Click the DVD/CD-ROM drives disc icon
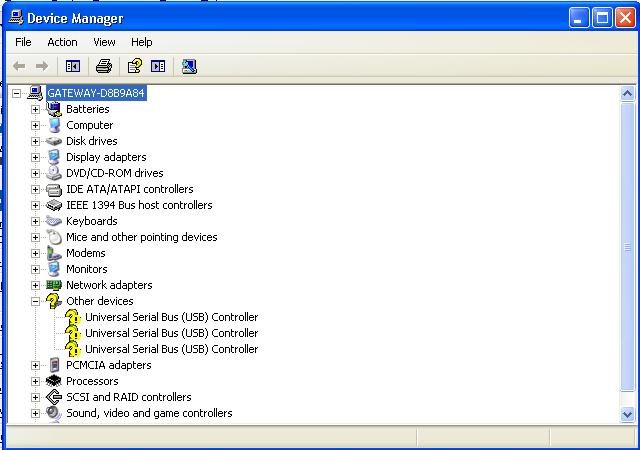This screenshot has width=640, height=450. tap(54, 173)
